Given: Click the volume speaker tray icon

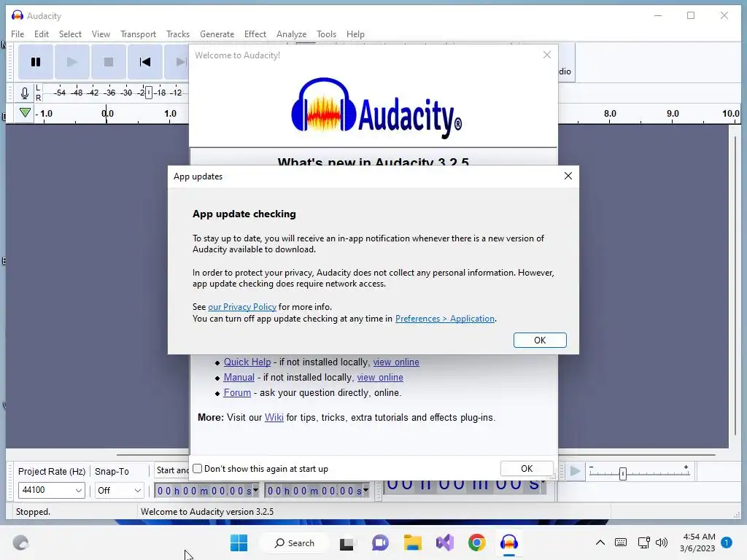Looking at the screenshot, I should tap(662, 542).
